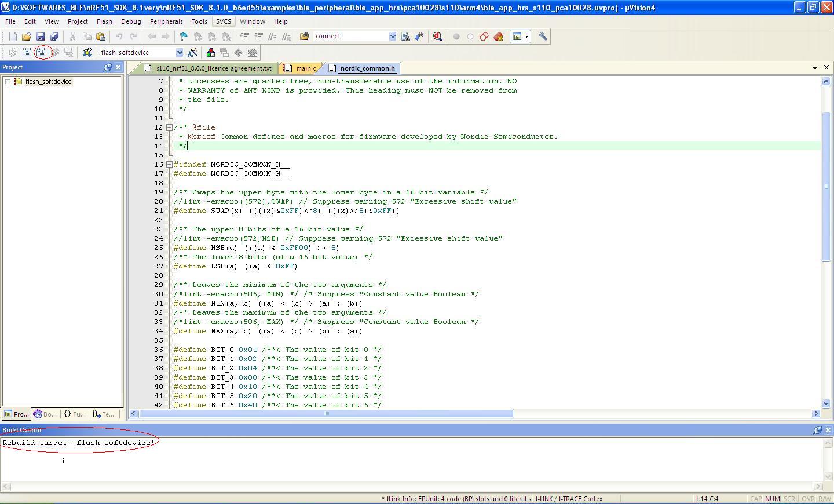Screen dimensions: 834x504
Task: Expand the flash_softdevice project tree node
Action: coord(8,82)
